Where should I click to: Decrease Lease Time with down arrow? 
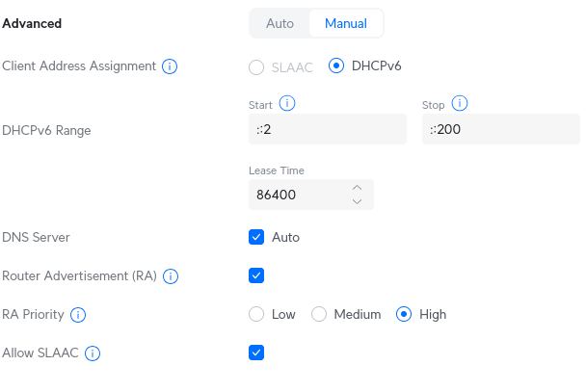pos(357,201)
